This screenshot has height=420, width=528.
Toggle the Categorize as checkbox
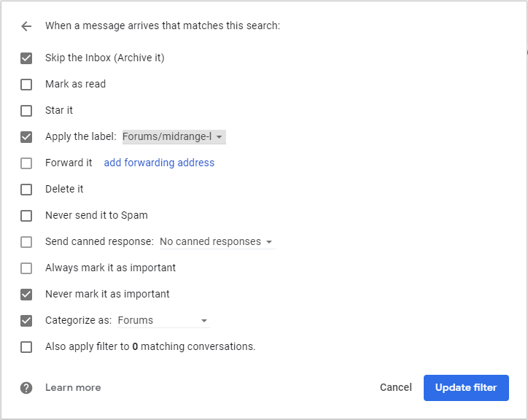26,321
